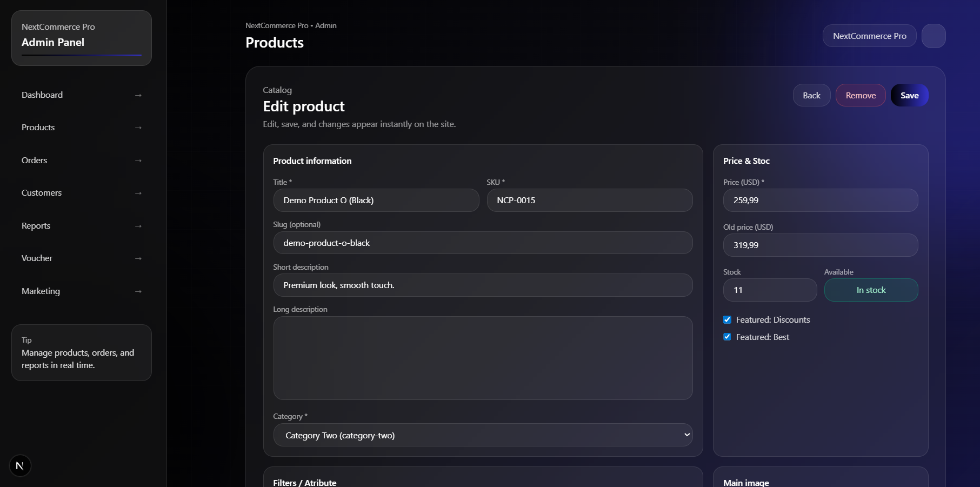
Task: Click the arrow beside Reports in sidebar
Action: coord(138,226)
